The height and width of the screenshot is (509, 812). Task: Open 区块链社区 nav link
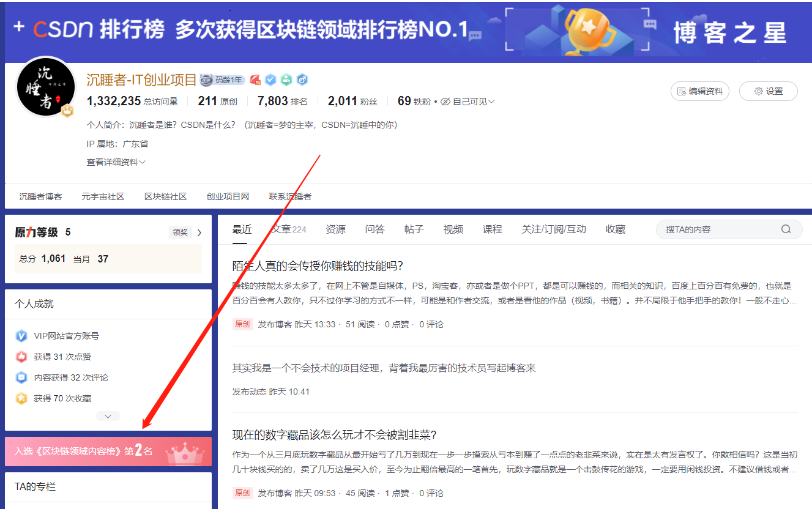pyautogui.click(x=165, y=196)
